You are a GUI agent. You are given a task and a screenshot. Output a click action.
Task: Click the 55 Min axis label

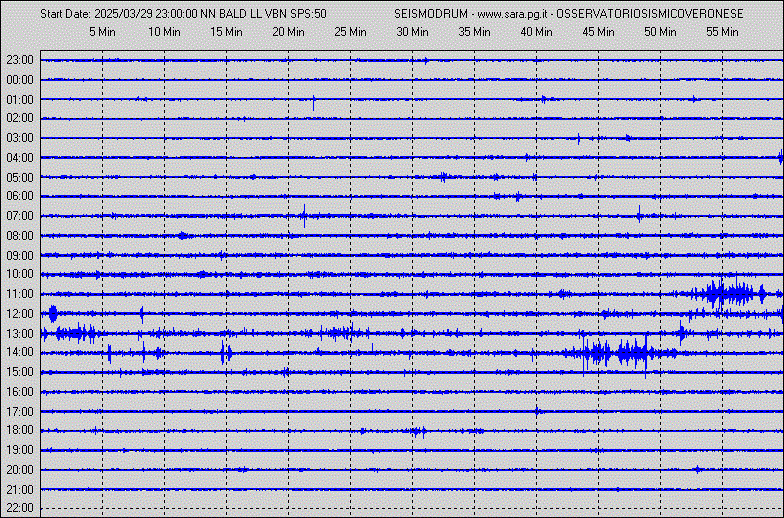point(722,32)
